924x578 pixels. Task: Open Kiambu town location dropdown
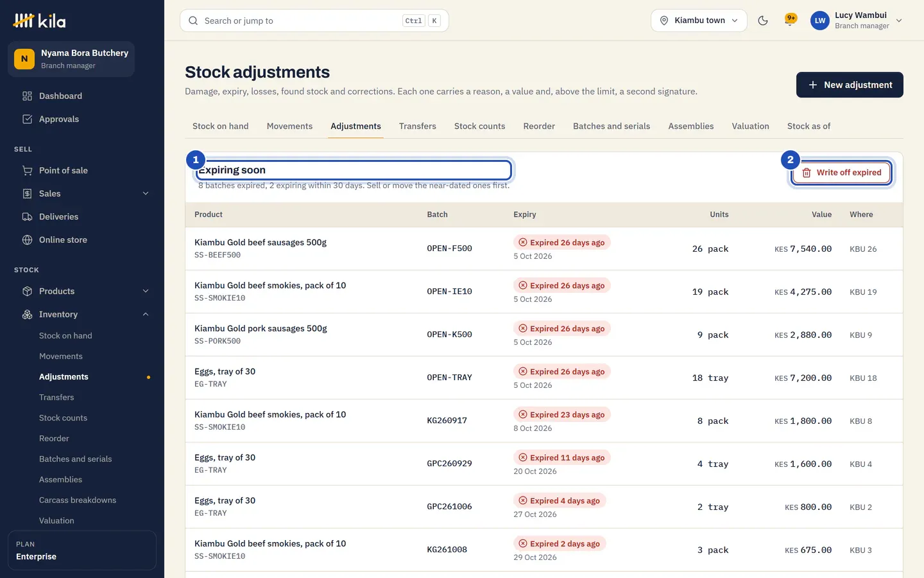point(699,21)
